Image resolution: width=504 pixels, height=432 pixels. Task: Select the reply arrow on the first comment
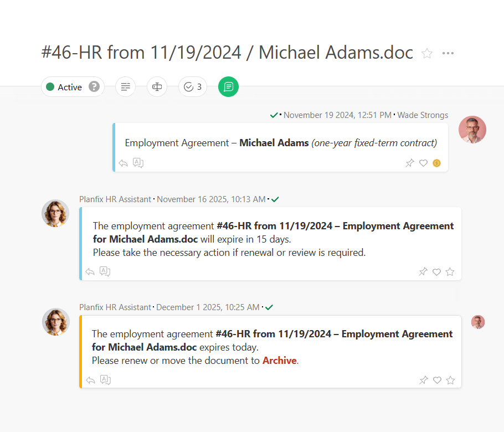pyautogui.click(x=123, y=163)
